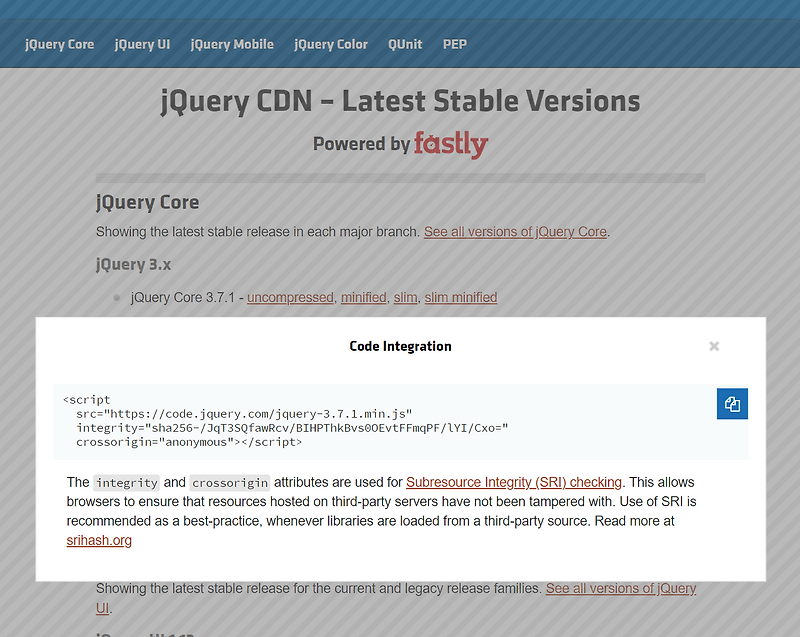Open the jQuery Core nav item

tap(60, 44)
